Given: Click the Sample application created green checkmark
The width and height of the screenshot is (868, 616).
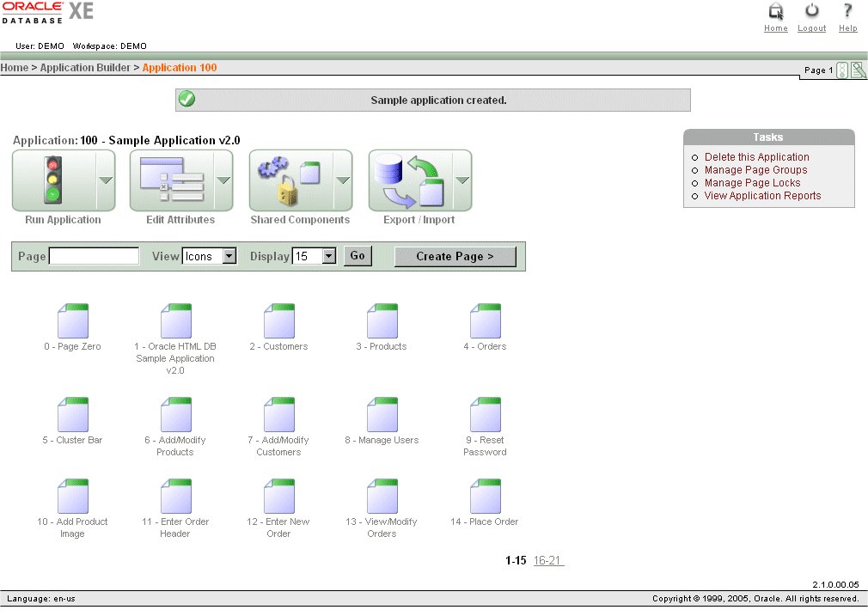Looking at the screenshot, I should (187, 99).
